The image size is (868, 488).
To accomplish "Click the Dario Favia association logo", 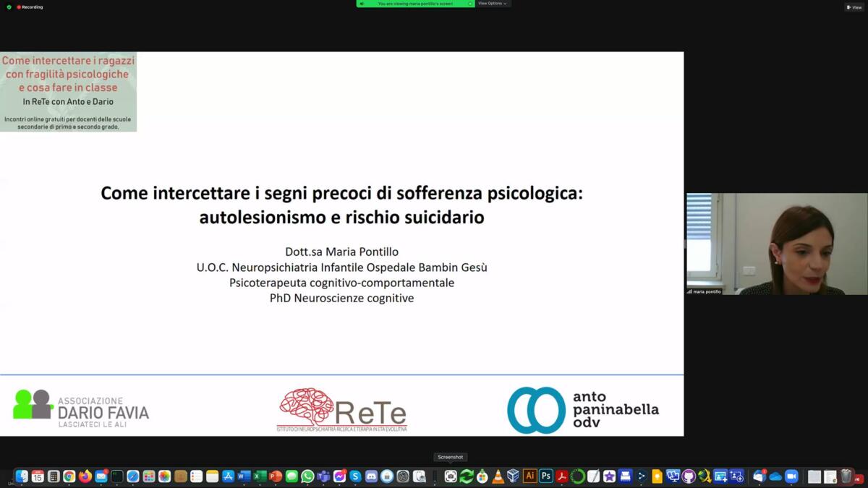I will (81, 408).
